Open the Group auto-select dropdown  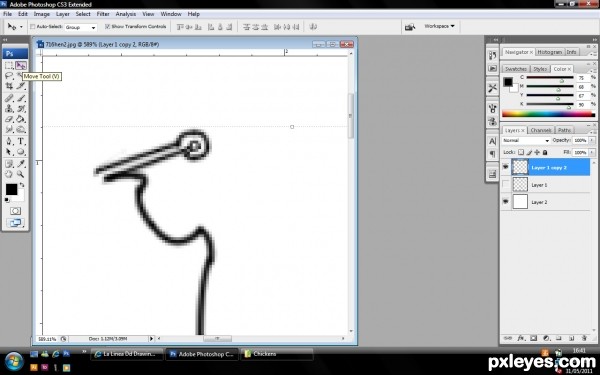coord(80,27)
